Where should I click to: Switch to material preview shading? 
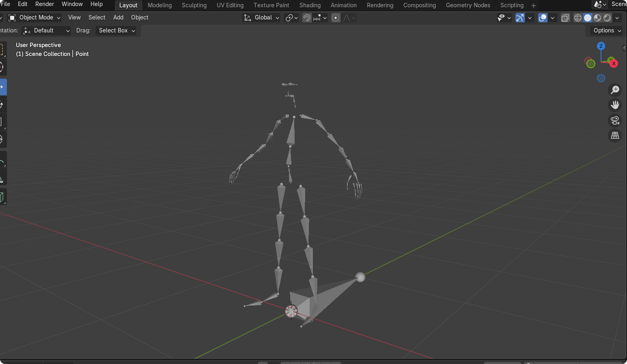(x=597, y=18)
